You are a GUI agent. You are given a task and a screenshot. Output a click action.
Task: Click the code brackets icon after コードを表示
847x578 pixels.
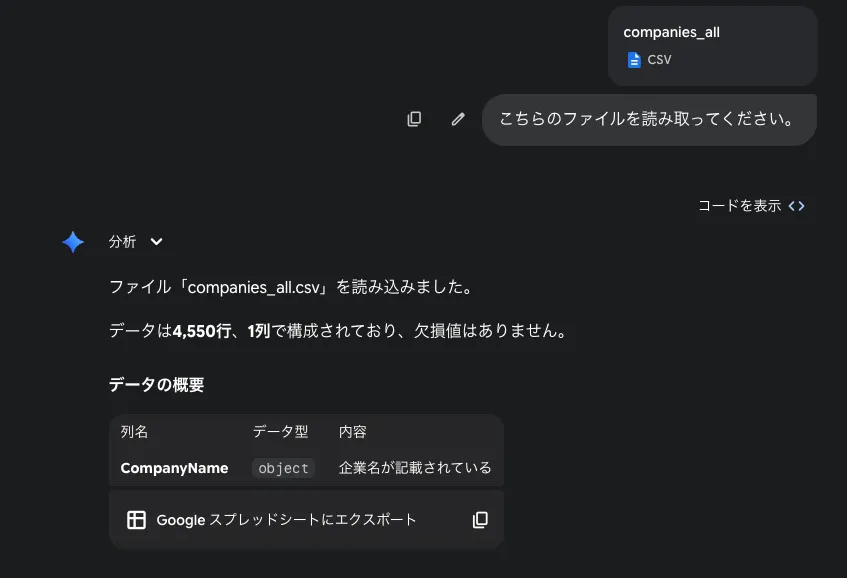click(795, 205)
